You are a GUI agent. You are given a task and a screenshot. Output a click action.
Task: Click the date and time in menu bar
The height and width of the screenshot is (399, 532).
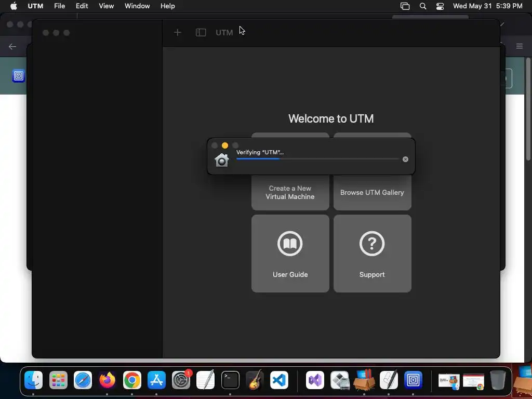(x=487, y=6)
